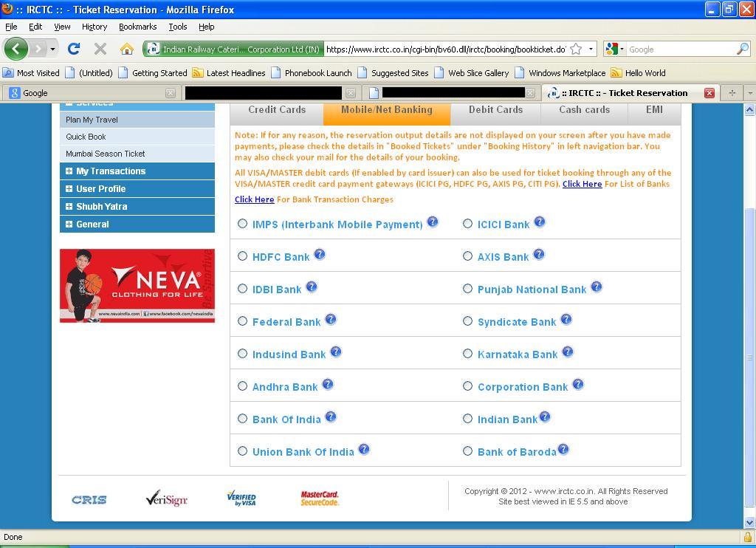
Task: Click Here link for bank transaction charges
Action: tap(254, 199)
